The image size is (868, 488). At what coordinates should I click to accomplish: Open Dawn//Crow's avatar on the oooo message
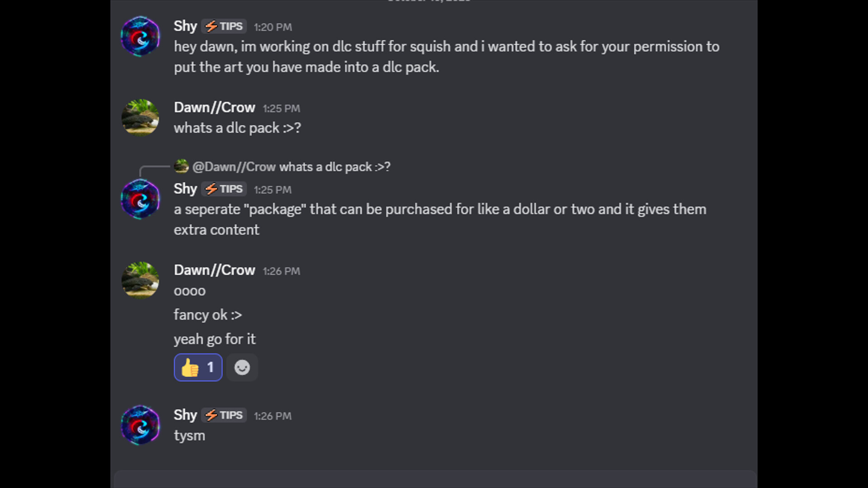pyautogui.click(x=140, y=280)
